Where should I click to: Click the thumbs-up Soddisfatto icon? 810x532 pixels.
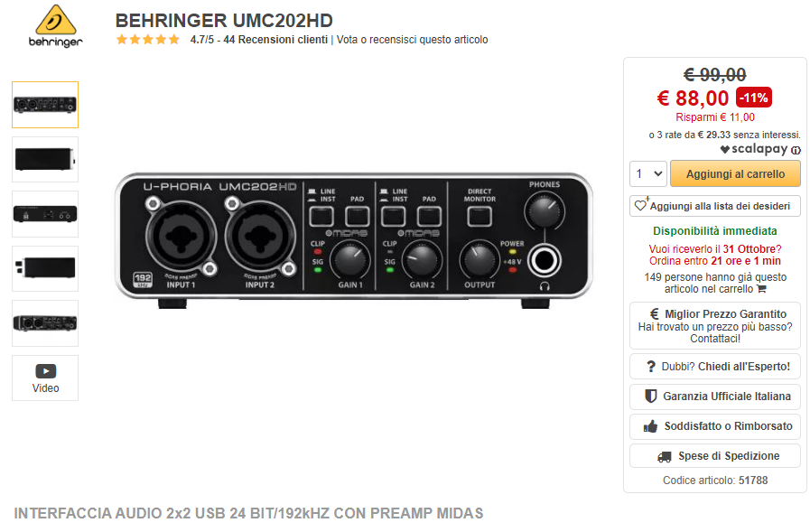tap(650, 426)
